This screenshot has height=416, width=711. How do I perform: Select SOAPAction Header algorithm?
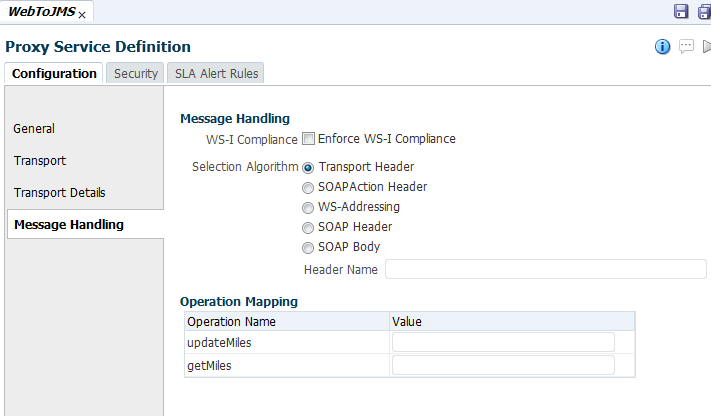[x=308, y=187]
